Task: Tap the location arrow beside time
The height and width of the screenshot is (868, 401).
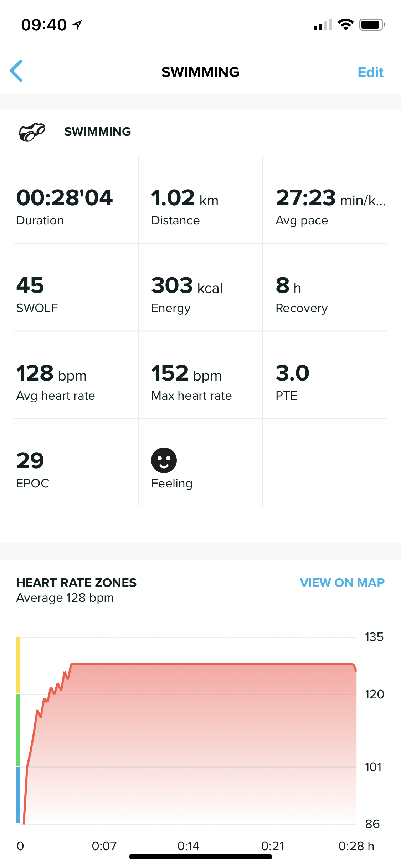Action: [77, 25]
